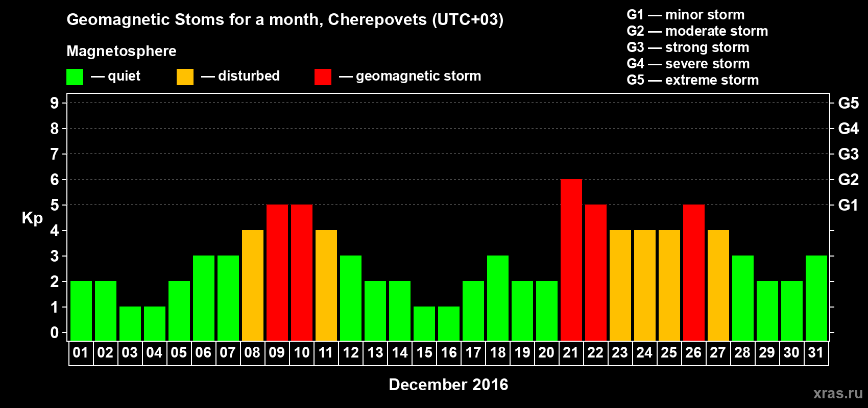Click the 'December 2016' caption
The height and width of the screenshot is (408, 868).
point(448,385)
